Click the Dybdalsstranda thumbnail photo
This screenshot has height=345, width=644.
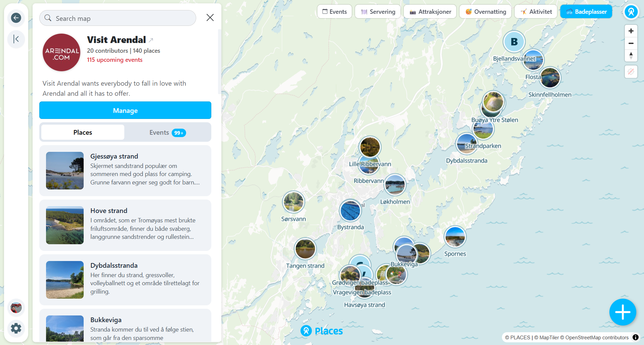pos(65,280)
